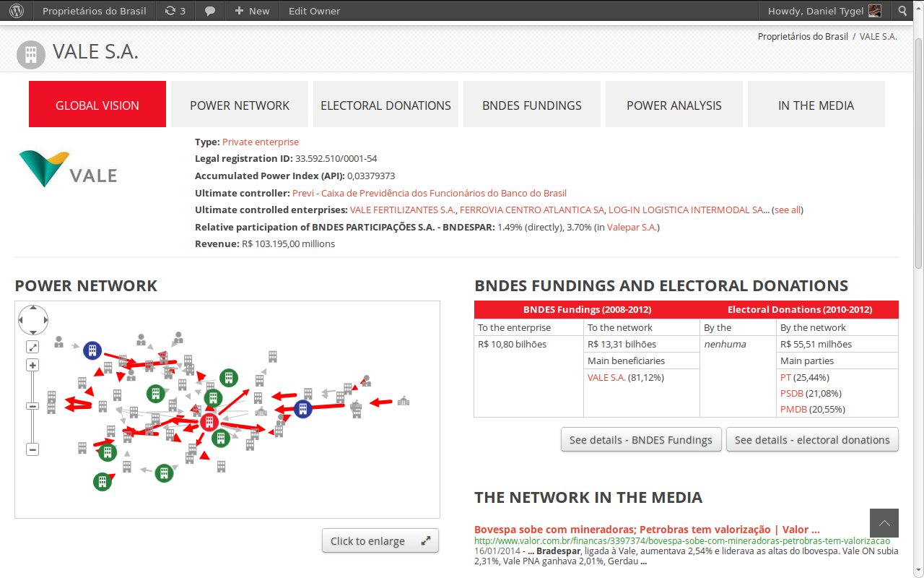Click the valor.com.br green URL

click(x=682, y=541)
